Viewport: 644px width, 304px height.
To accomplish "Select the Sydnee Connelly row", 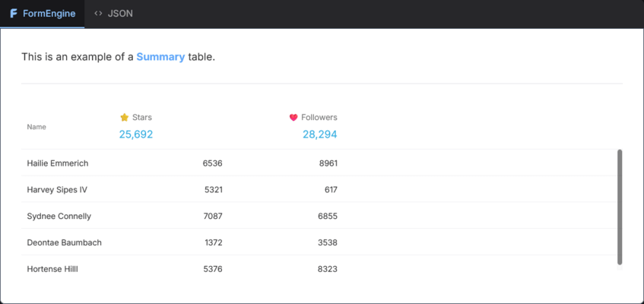I will point(319,216).
